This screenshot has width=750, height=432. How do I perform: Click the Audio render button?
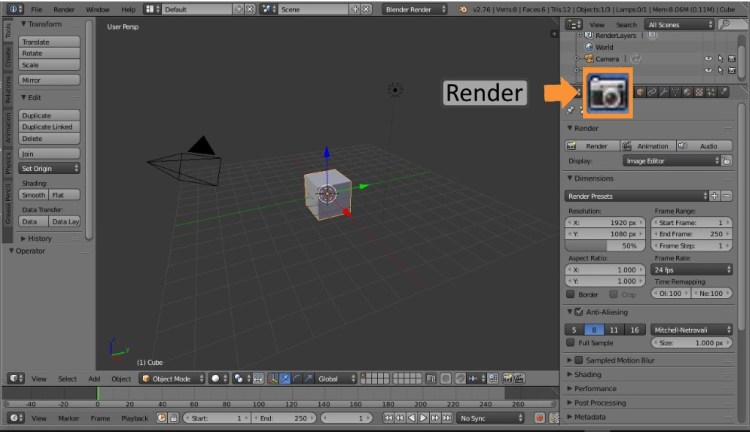(705, 146)
